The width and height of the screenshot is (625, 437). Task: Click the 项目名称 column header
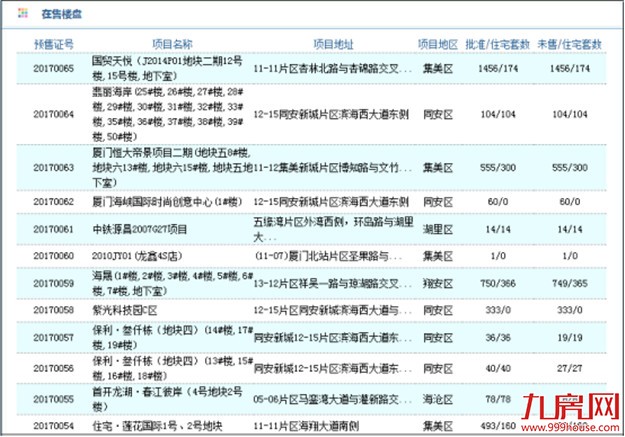172,44
